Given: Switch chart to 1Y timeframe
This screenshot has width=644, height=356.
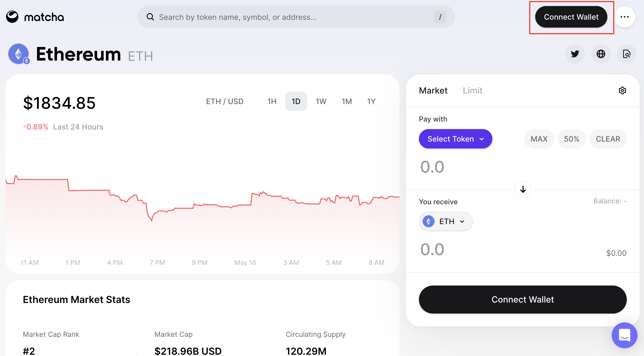Looking at the screenshot, I should (x=371, y=101).
